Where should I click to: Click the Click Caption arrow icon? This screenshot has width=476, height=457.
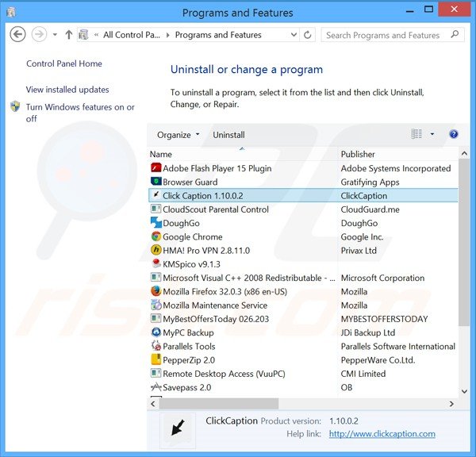(155, 195)
